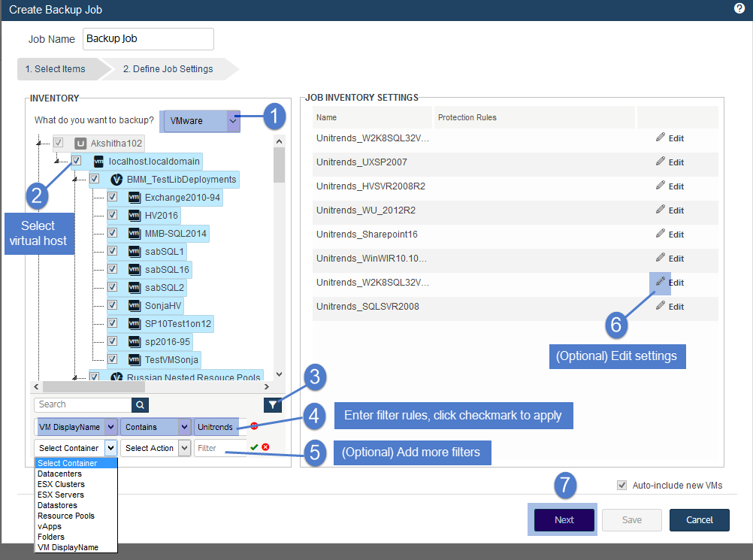Cancel new filter with red X
Viewport: 753px width, 560px height.
[x=265, y=447]
